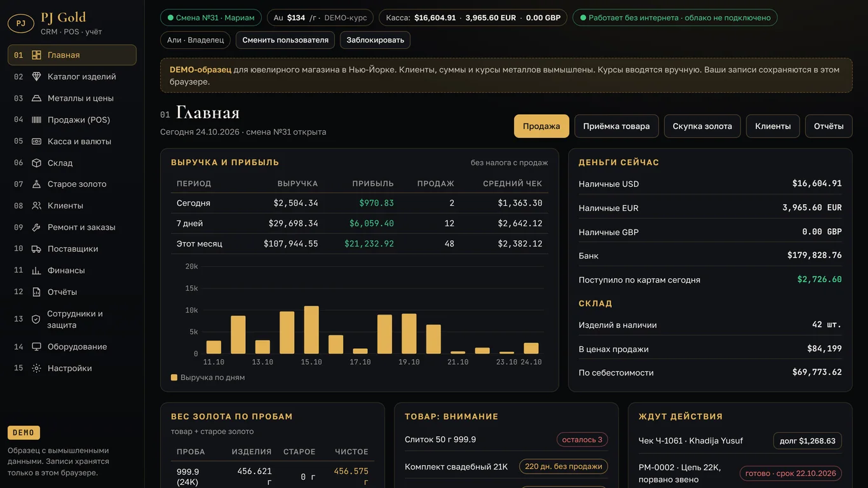Click 'готово · срок 22.10.2026' tag

(790, 473)
